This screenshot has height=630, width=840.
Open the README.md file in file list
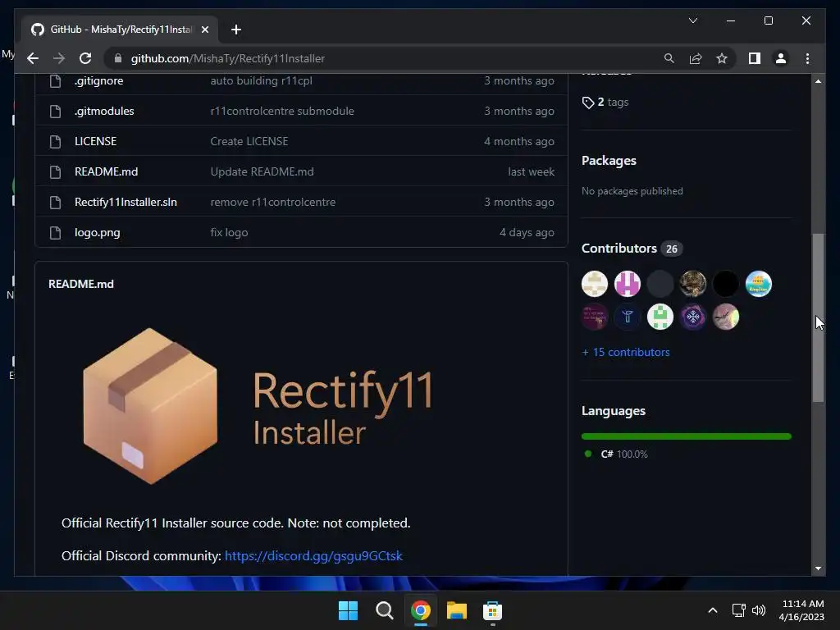tap(106, 172)
